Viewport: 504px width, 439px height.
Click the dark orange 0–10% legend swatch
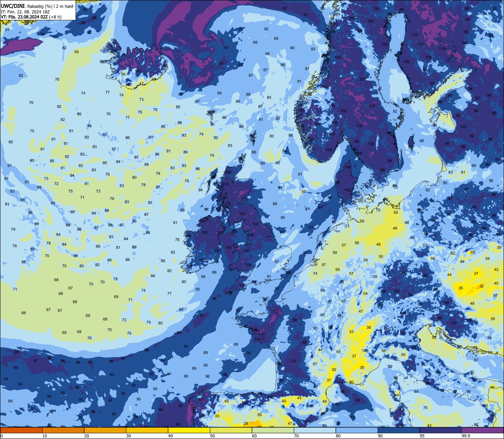[x=21, y=430]
